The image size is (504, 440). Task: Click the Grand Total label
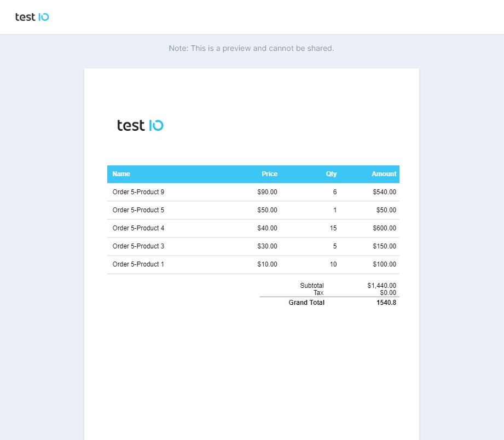[x=306, y=303]
